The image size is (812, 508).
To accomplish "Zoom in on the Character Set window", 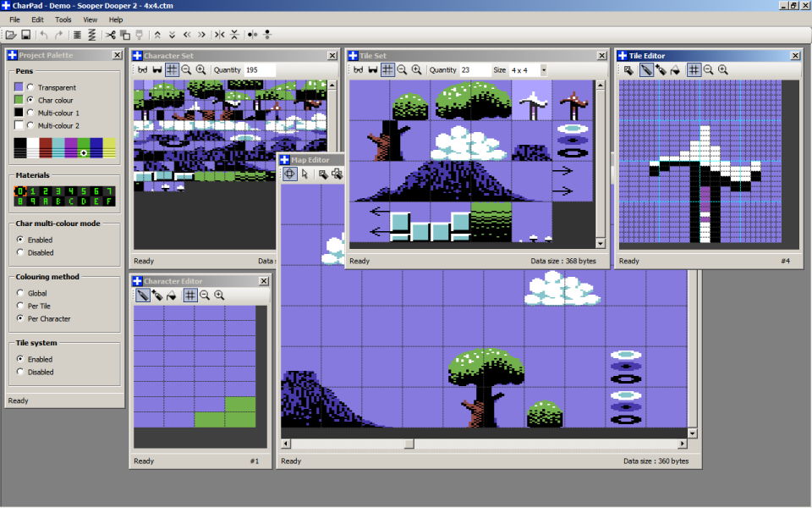I will click(x=201, y=70).
